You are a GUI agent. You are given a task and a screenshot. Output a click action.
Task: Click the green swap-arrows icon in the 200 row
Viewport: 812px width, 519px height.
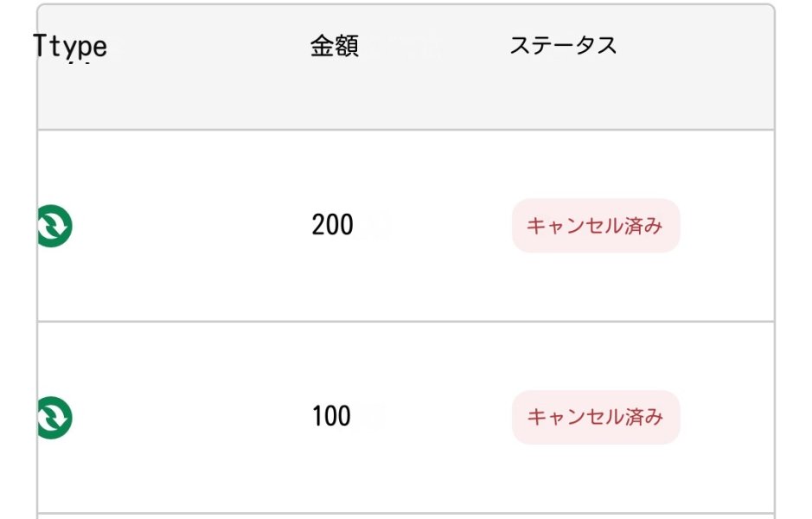tap(54, 226)
